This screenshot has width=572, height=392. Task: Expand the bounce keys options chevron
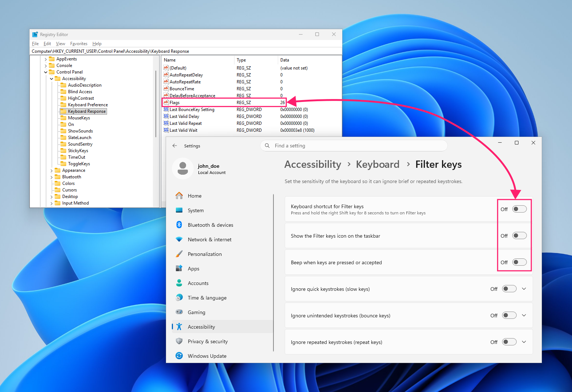pyautogui.click(x=524, y=315)
